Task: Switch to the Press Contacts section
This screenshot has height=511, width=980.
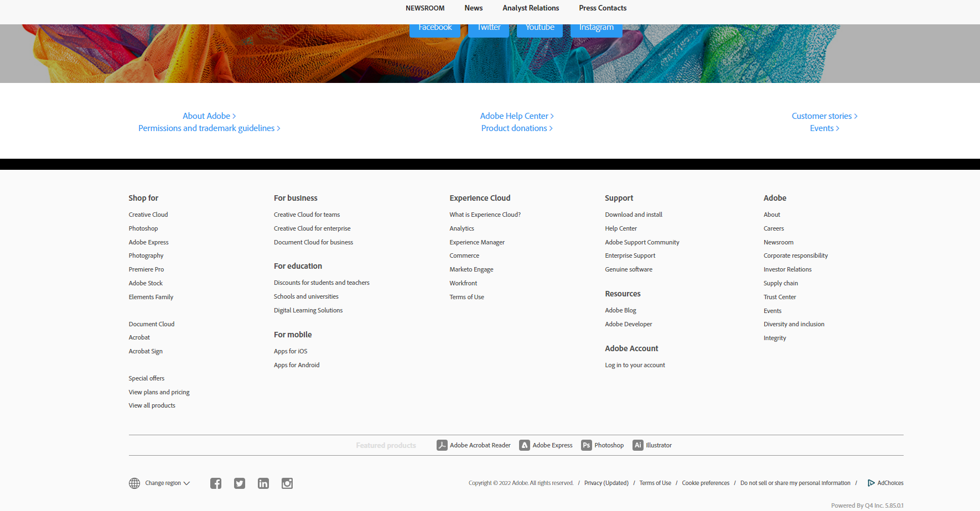Action: click(602, 8)
